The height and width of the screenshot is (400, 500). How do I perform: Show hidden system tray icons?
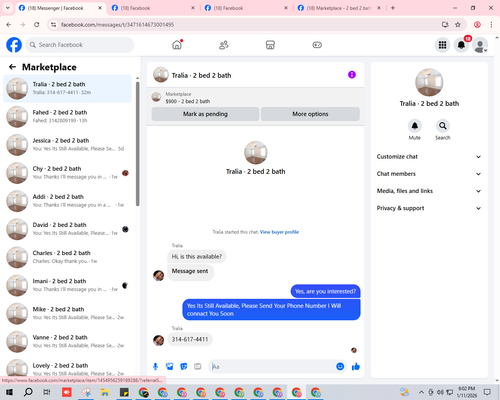421,392
